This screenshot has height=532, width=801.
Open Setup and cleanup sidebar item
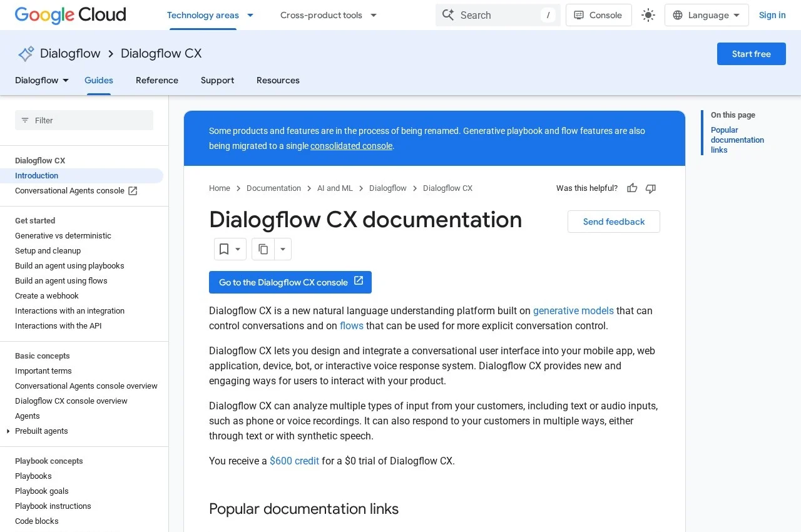(48, 251)
